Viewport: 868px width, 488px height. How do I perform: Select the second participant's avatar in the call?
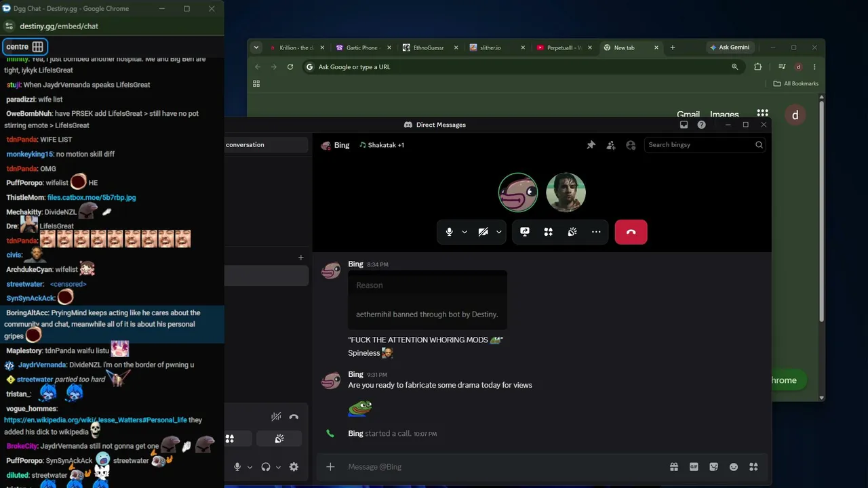pyautogui.click(x=566, y=192)
